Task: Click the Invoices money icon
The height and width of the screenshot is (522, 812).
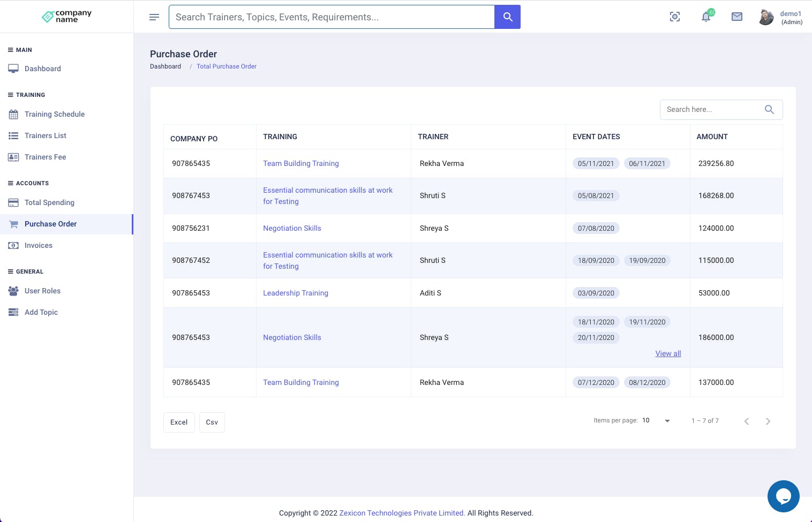Action: click(13, 246)
